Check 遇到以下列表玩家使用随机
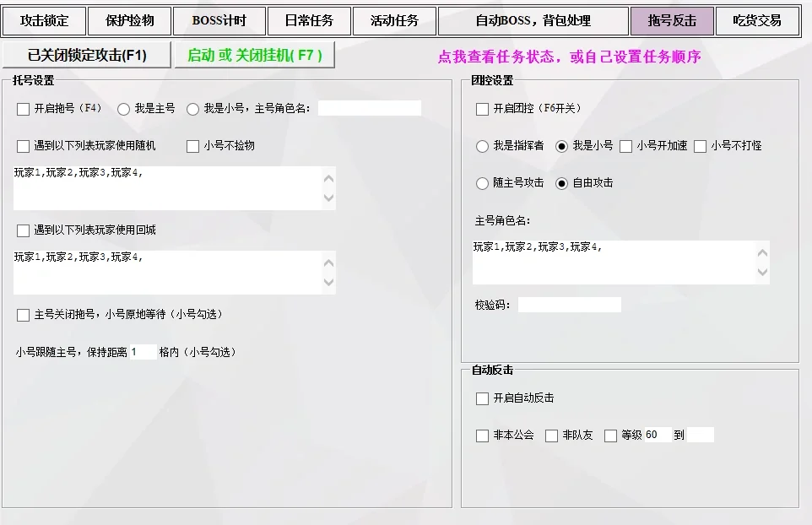The image size is (812, 525). pos(24,146)
